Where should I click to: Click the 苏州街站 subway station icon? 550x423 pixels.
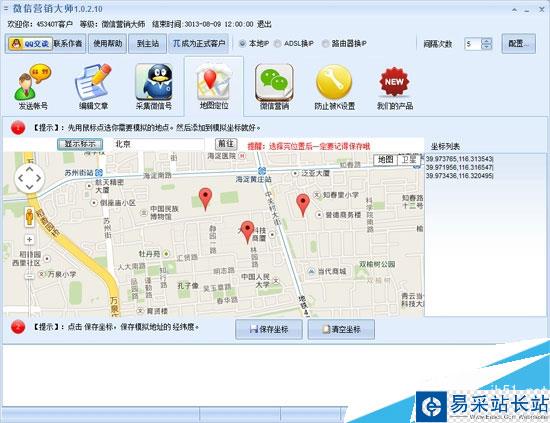[99, 172]
